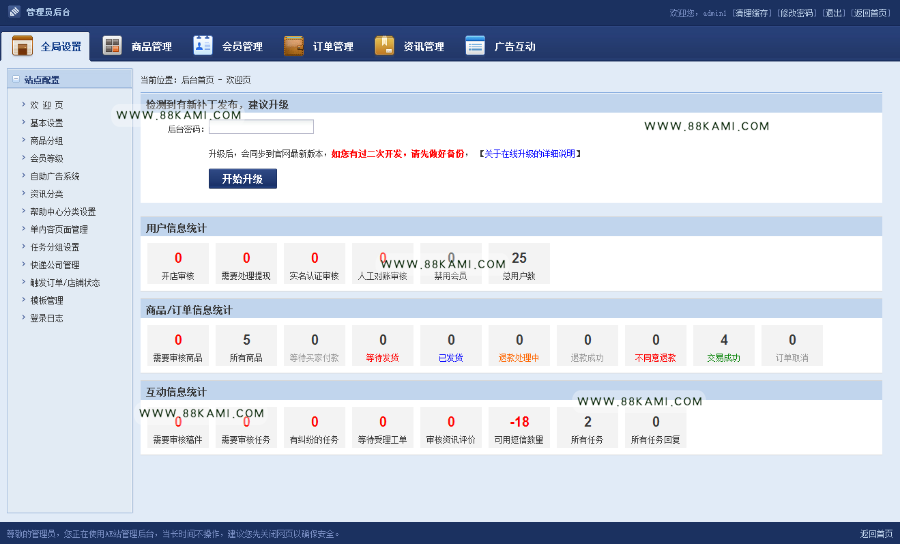
Task: Focus the 后台密码 input field
Action: click(x=261, y=127)
